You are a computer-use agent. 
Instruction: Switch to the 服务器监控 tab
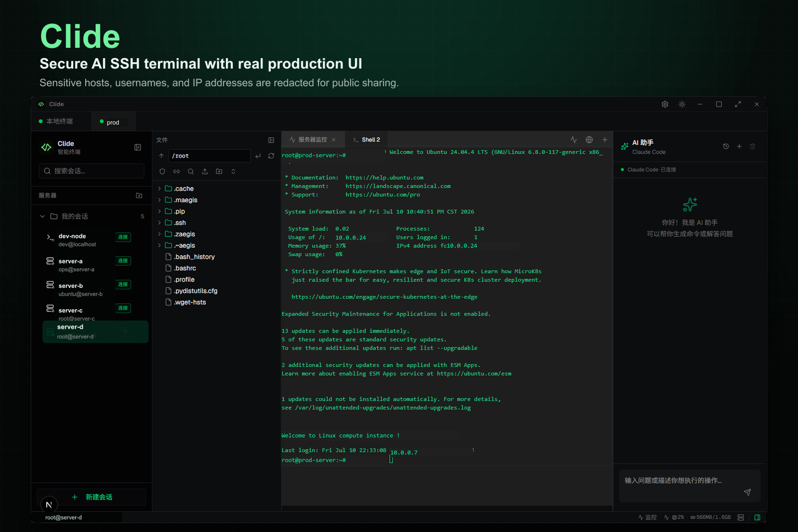coord(313,140)
